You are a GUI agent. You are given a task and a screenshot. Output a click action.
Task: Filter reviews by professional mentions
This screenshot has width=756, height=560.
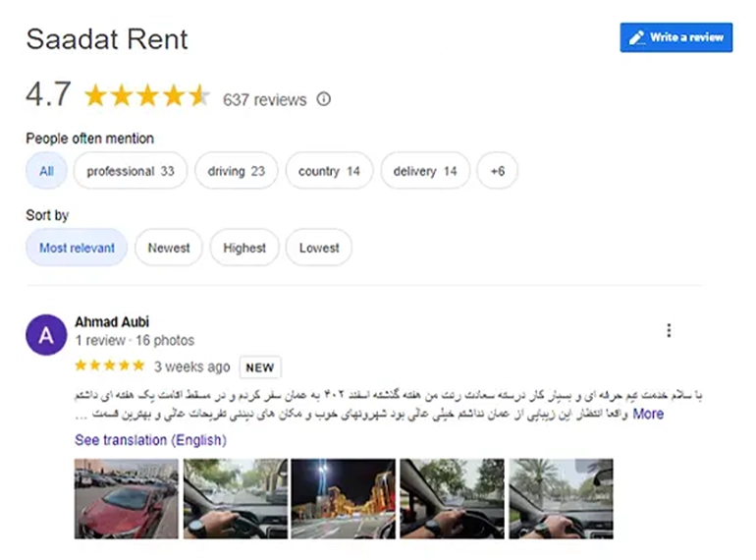(131, 171)
